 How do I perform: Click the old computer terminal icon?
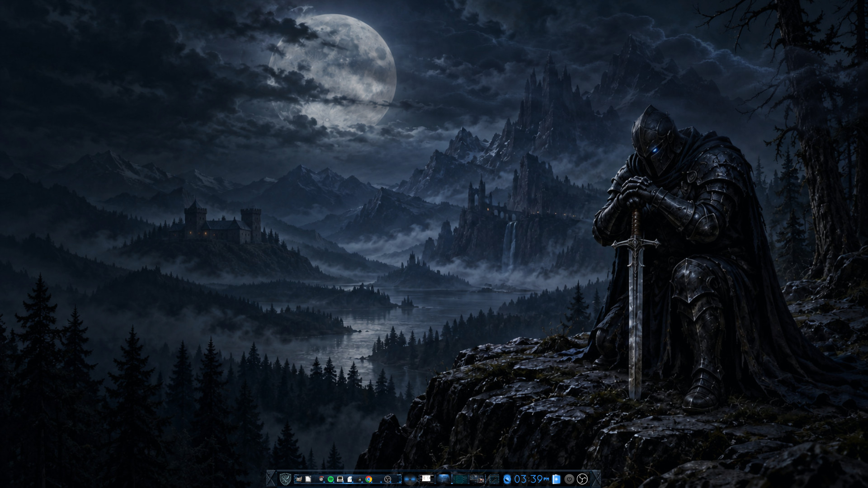[340, 479]
